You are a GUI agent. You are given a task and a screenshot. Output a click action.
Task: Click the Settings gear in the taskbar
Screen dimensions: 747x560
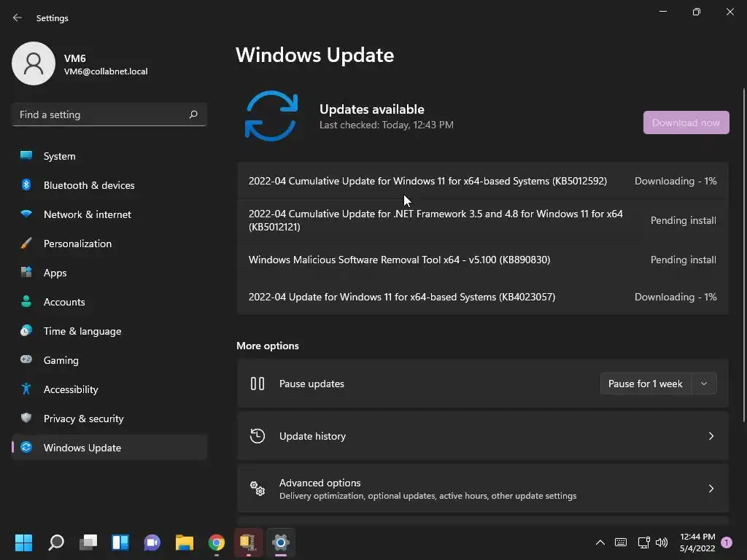tap(281, 542)
